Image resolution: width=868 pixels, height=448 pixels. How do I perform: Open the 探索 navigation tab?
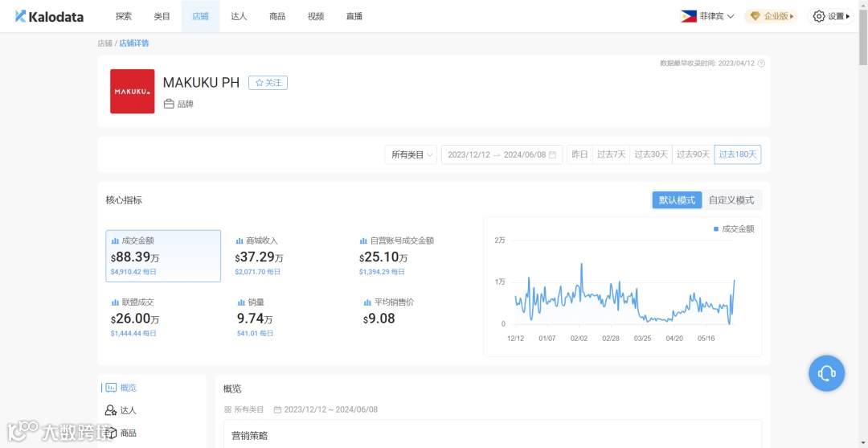(124, 16)
